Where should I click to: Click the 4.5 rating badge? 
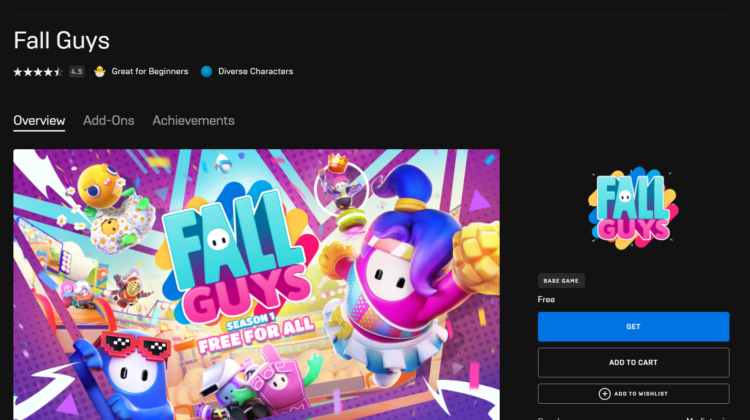point(77,72)
